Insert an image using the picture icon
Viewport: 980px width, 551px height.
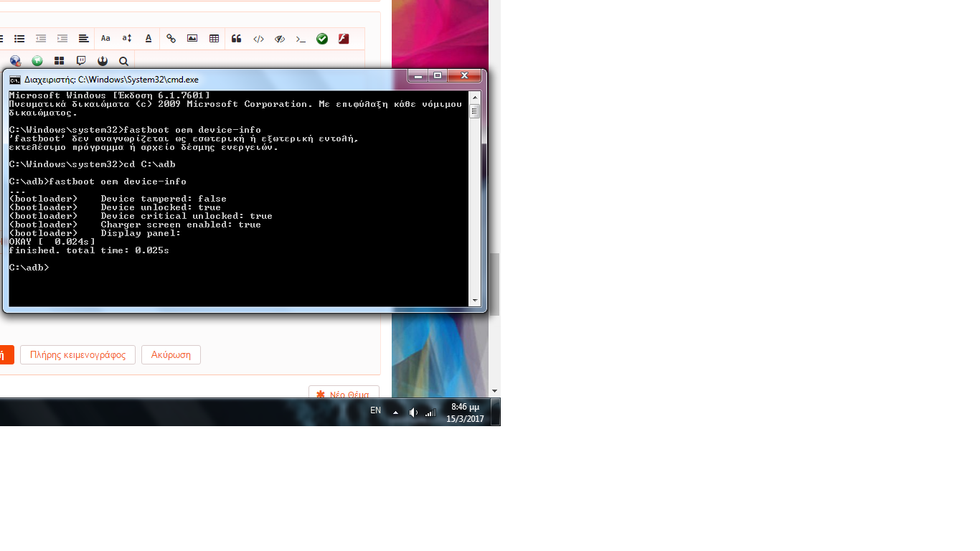pyautogui.click(x=192, y=39)
